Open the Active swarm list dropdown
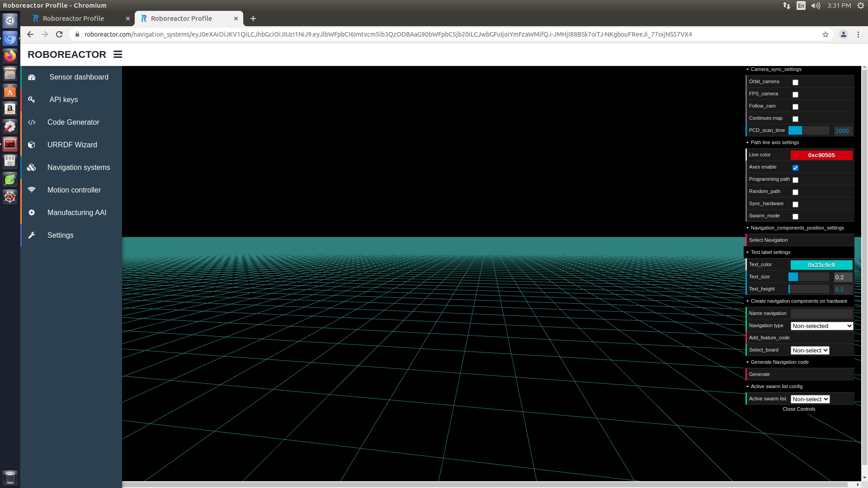Screen dimensions: 868x488 tap(810, 399)
